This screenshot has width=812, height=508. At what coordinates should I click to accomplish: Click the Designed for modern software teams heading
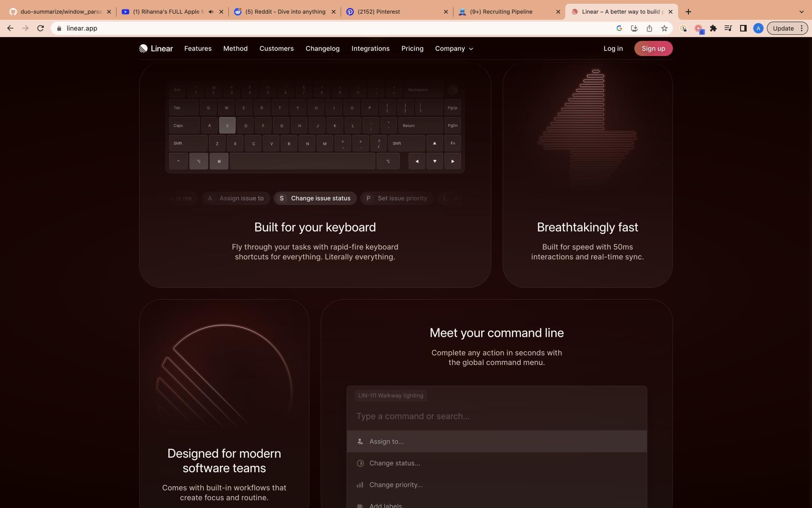click(x=224, y=460)
